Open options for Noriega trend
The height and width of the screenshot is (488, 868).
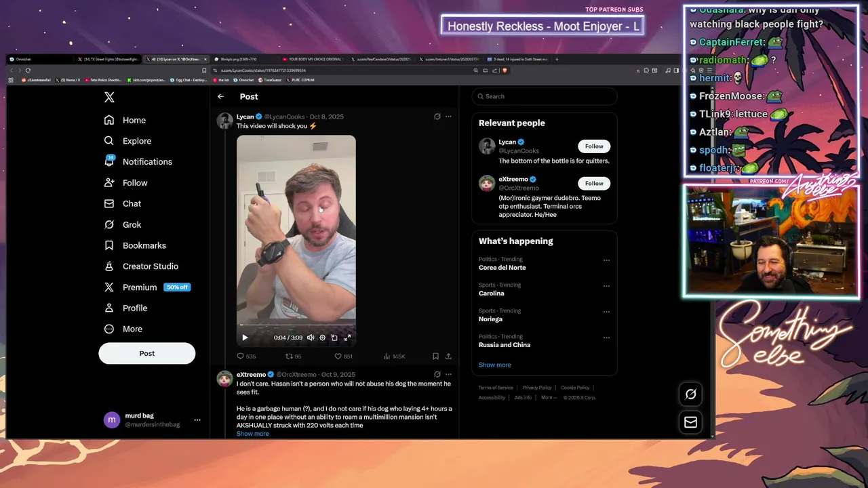pos(606,312)
